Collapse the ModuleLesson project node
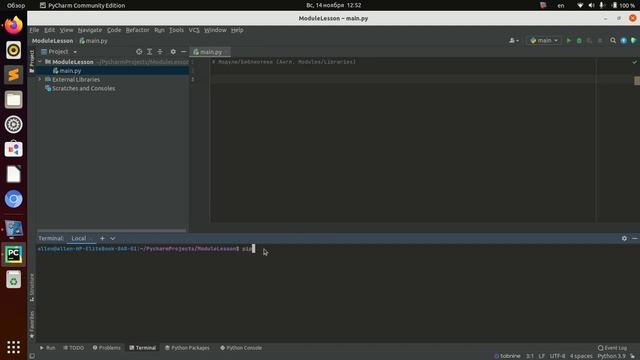Image resolution: width=640 pixels, height=360 pixels. (x=40, y=62)
